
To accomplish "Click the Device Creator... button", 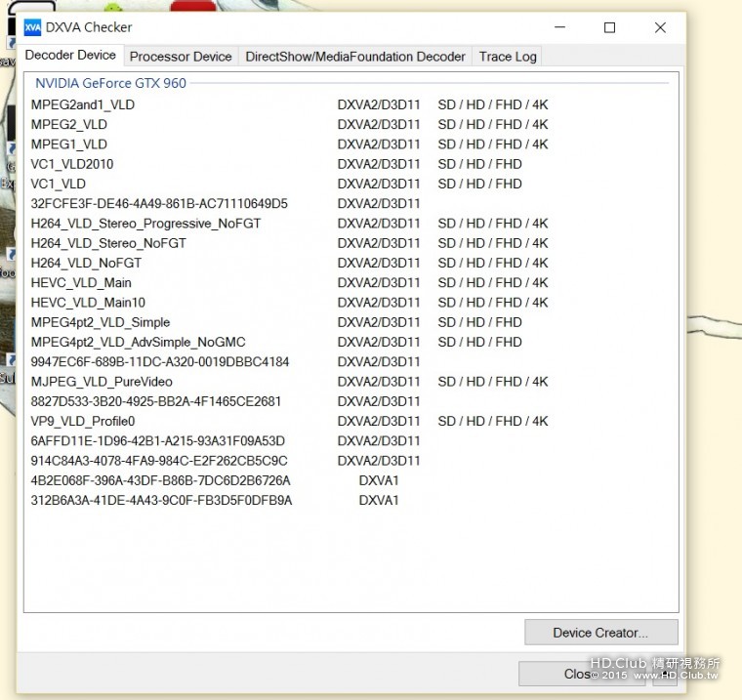I will click(x=601, y=633).
